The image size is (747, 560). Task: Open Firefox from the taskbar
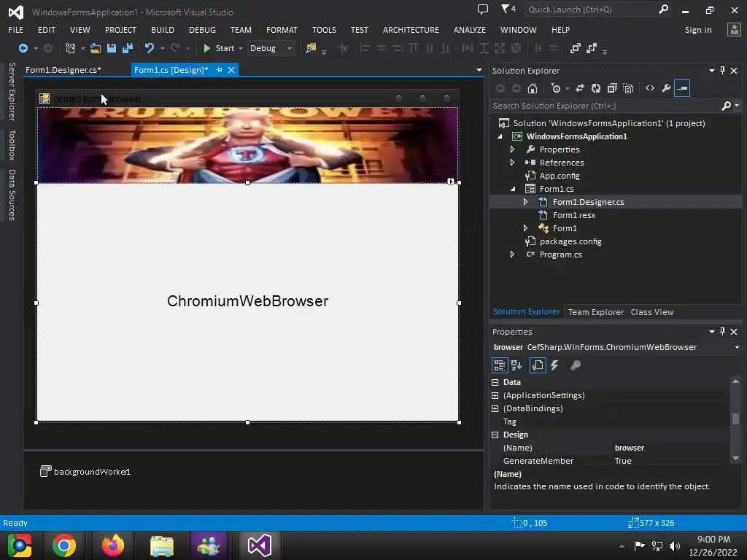tap(113, 545)
